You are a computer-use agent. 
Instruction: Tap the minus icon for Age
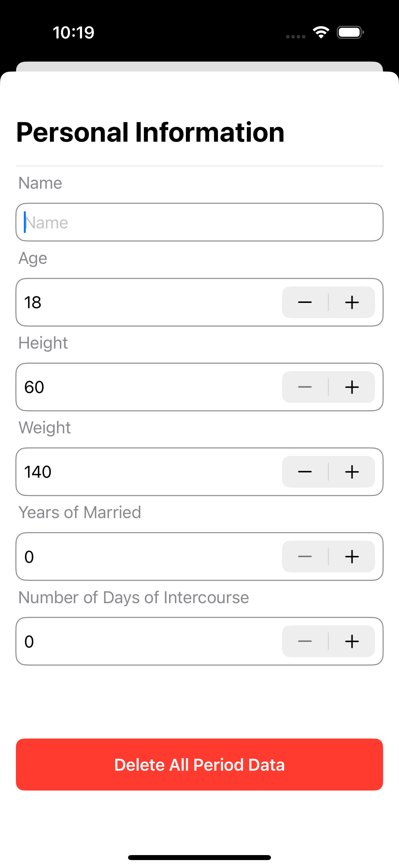click(x=305, y=302)
